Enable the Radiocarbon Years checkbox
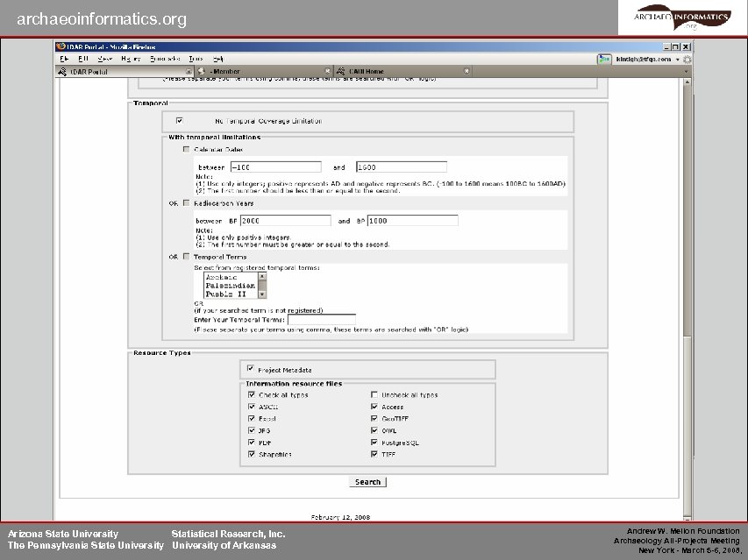The image size is (748, 560). [x=186, y=202]
